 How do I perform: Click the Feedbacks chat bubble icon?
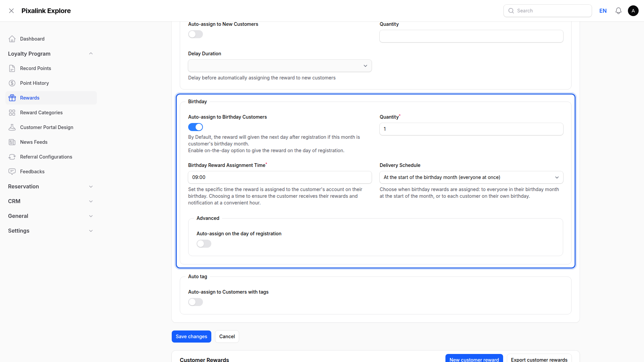[x=12, y=172]
